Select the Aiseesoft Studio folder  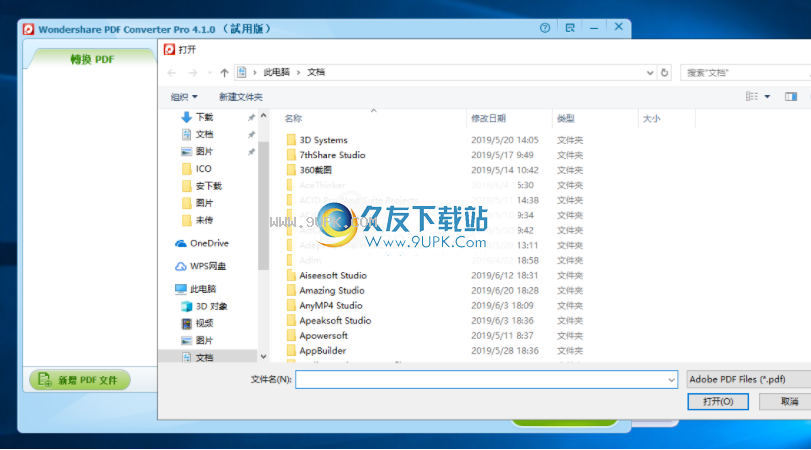pyautogui.click(x=333, y=276)
